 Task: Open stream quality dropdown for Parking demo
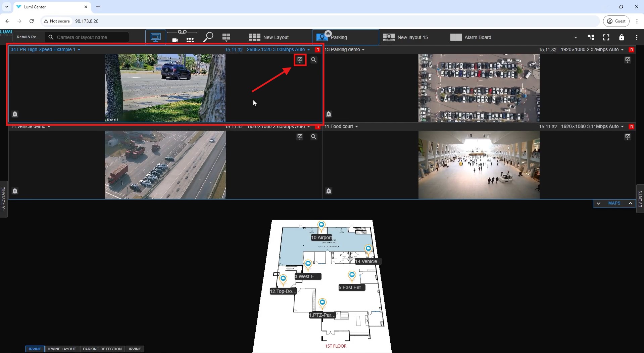(622, 50)
